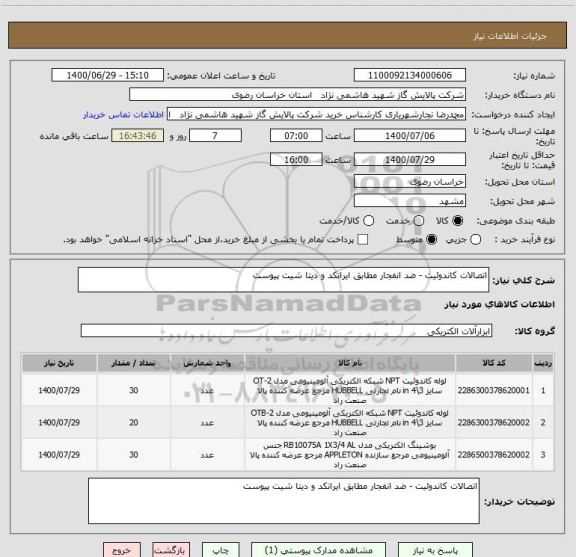Click the delivery city field مشهد
The image size is (576, 557).
pyautogui.click(x=410, y=201)
